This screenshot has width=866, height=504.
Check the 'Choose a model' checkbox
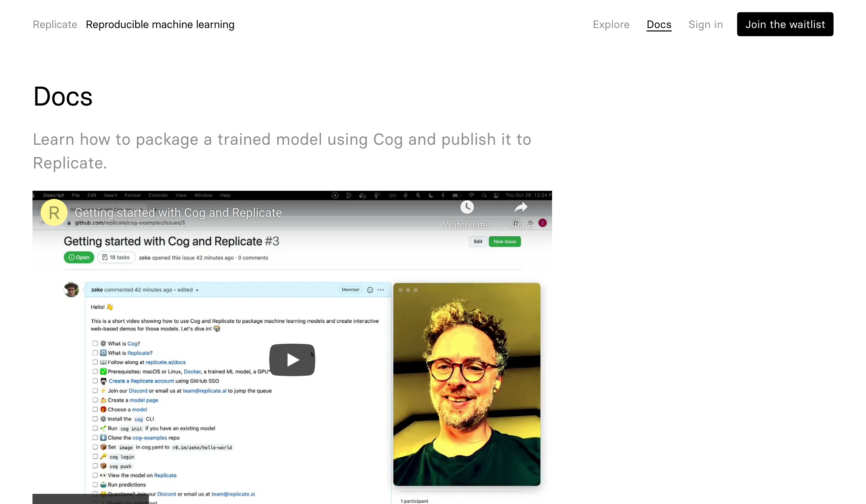coord(95,410)
